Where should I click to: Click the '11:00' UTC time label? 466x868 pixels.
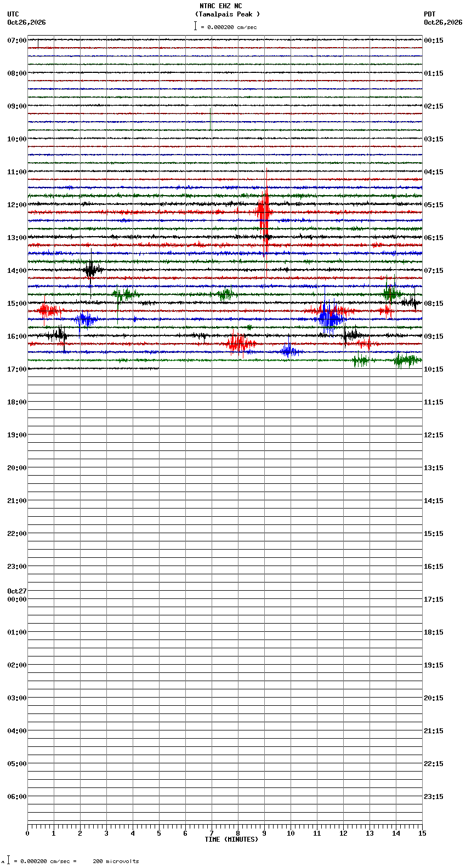17,172
